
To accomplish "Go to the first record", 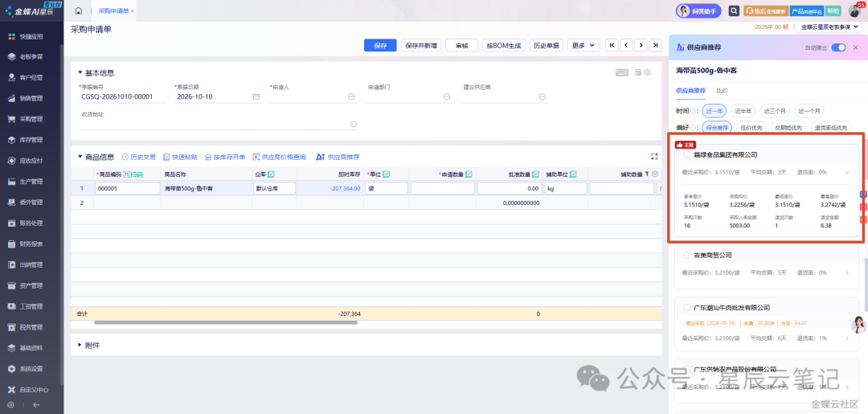I will [x=612, y=45].
